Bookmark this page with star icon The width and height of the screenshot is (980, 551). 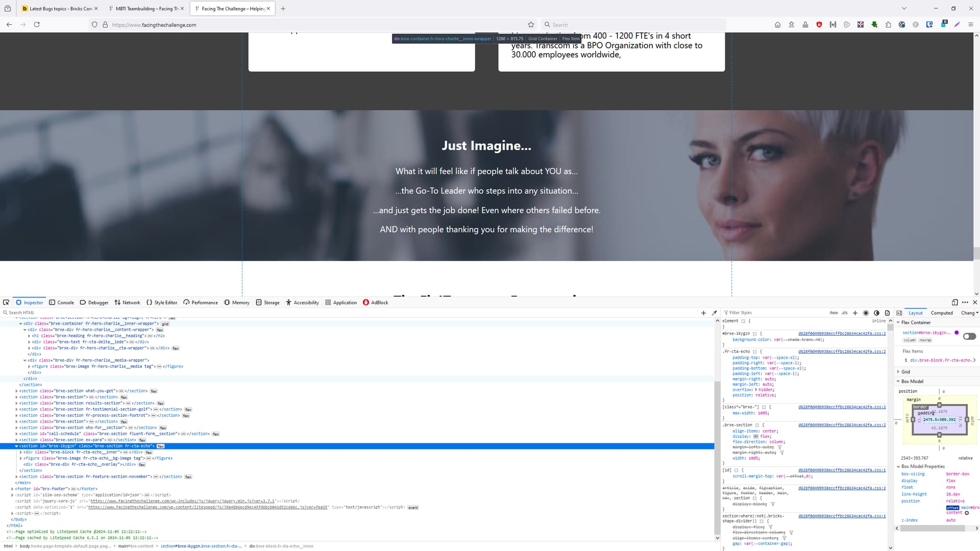531,24
